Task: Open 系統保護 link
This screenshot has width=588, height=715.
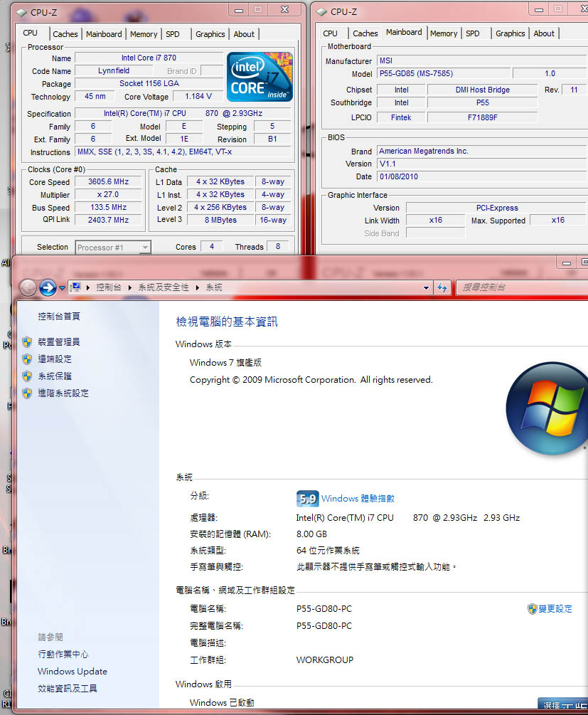Action: tap(55, 376)
